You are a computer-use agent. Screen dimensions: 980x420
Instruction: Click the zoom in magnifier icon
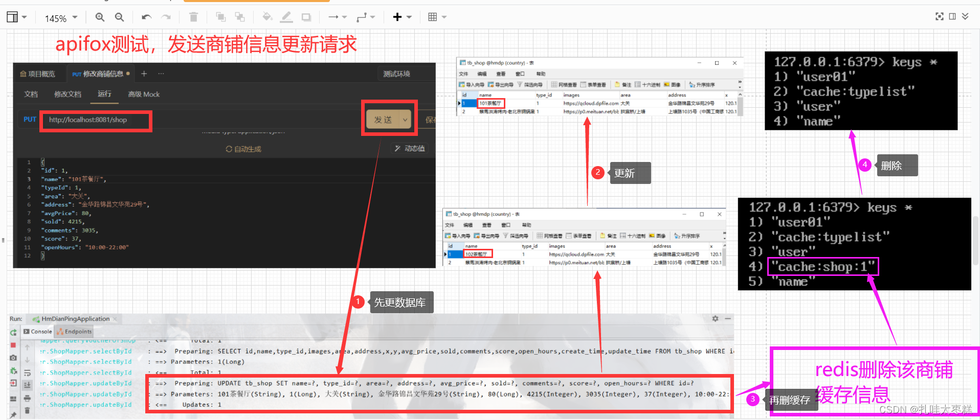(x=100, y=17)
